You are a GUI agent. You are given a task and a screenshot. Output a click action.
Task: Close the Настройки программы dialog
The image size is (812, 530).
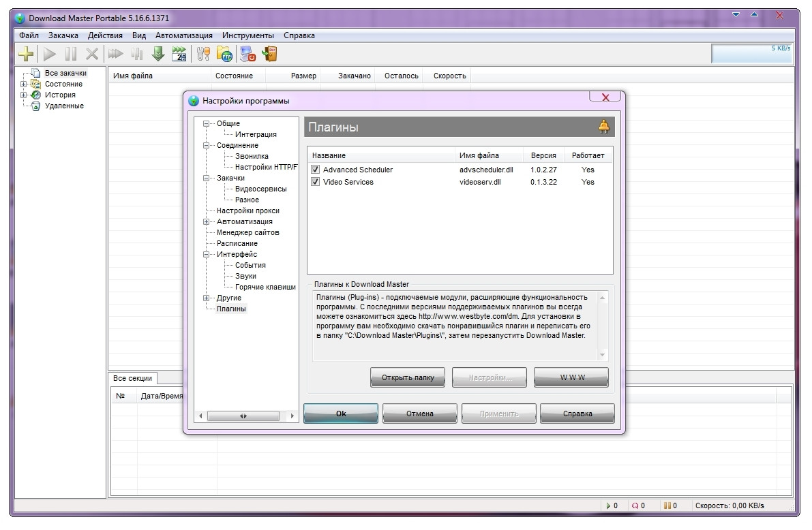605,97
